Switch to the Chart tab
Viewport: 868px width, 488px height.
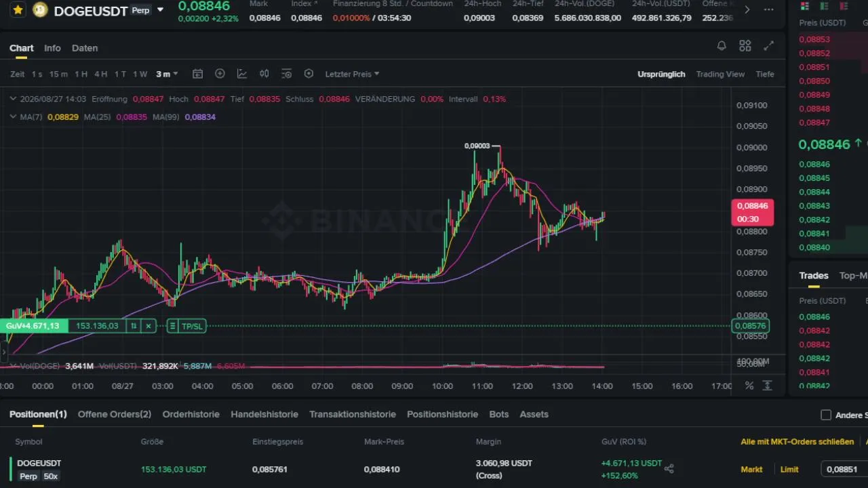[22, 48]
